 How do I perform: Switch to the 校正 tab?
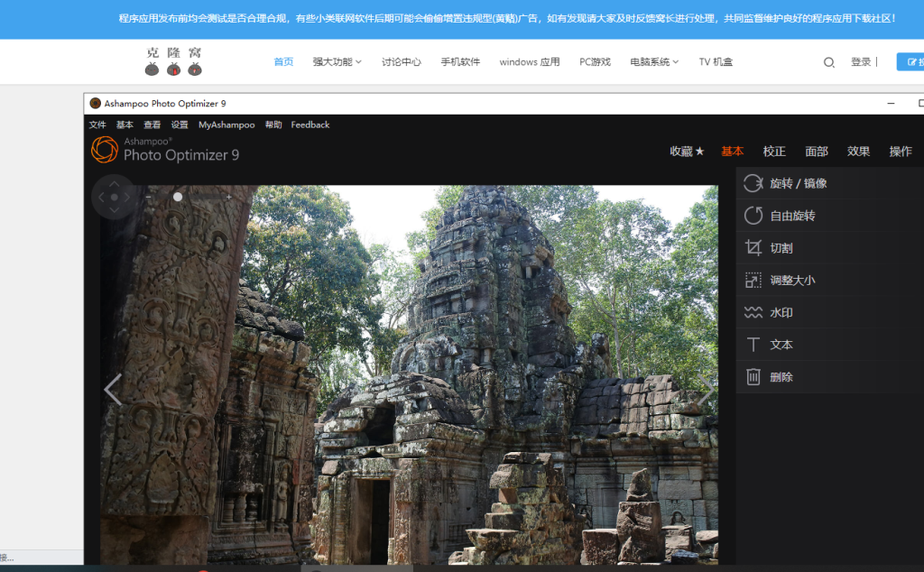774,152
